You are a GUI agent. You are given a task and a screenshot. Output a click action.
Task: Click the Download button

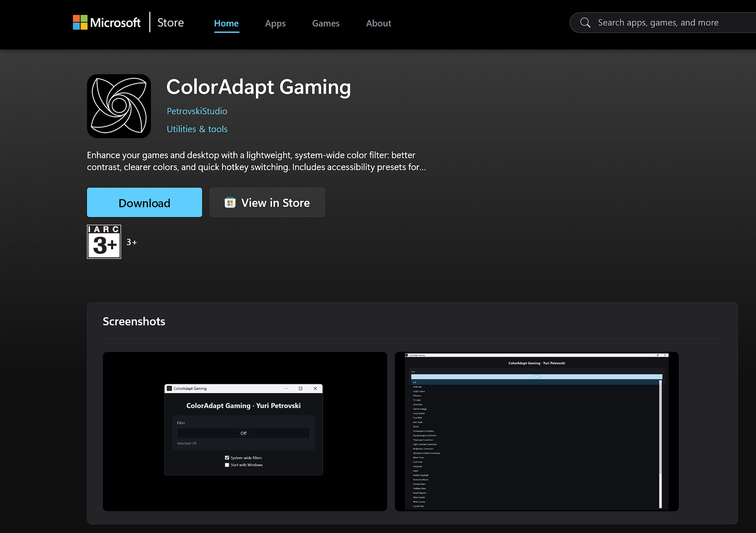point(144,202)
